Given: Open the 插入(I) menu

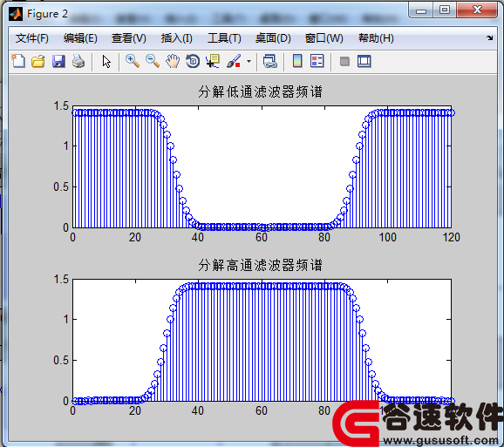Looking at the screenshot, I should [176, 38].
